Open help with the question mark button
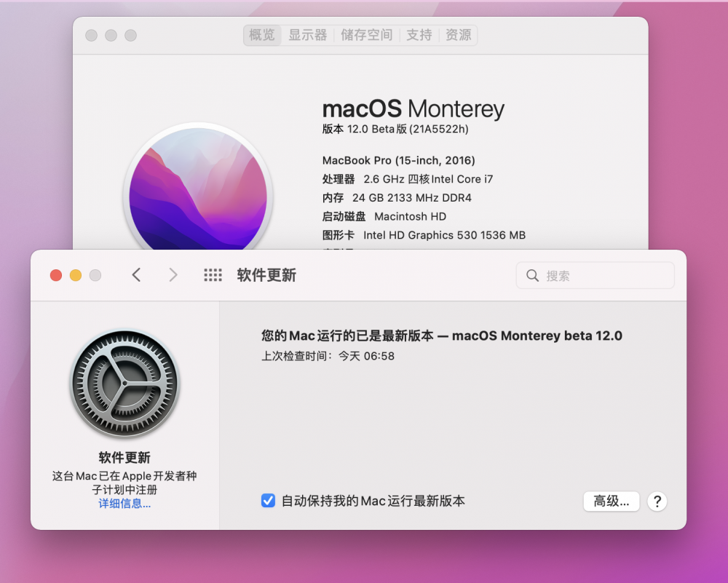The image size is (728, 583). [x=657, y=501]
